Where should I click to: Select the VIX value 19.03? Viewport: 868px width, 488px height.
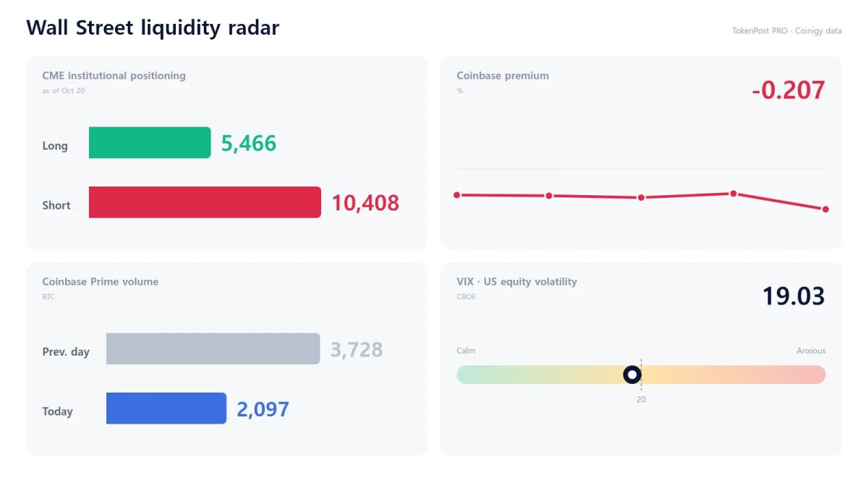coord(793,296)
